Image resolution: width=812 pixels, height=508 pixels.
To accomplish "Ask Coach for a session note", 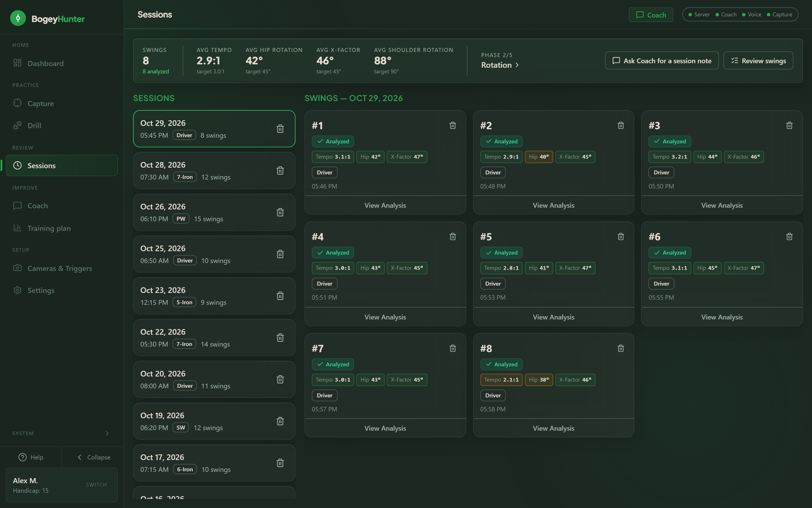I will 662,60.
